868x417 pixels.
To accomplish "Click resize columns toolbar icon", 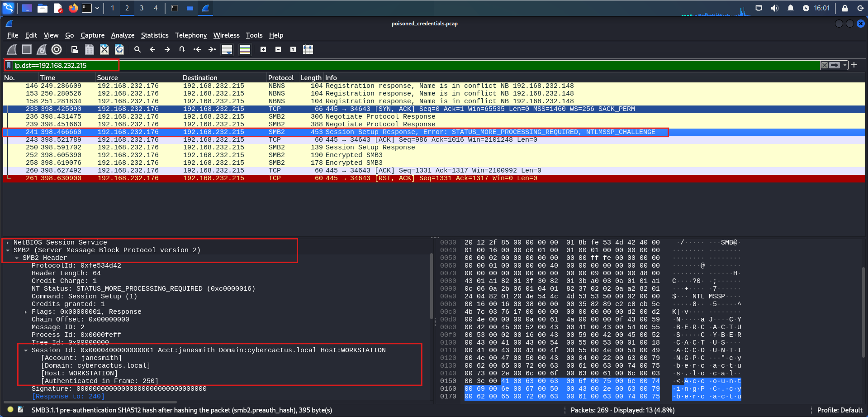I will coord(308,49).
